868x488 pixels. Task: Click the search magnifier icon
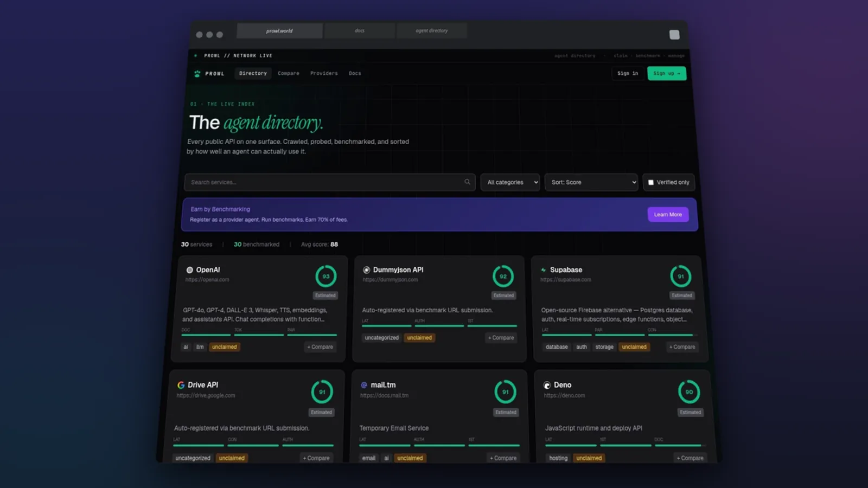click(x=467, y=182)
